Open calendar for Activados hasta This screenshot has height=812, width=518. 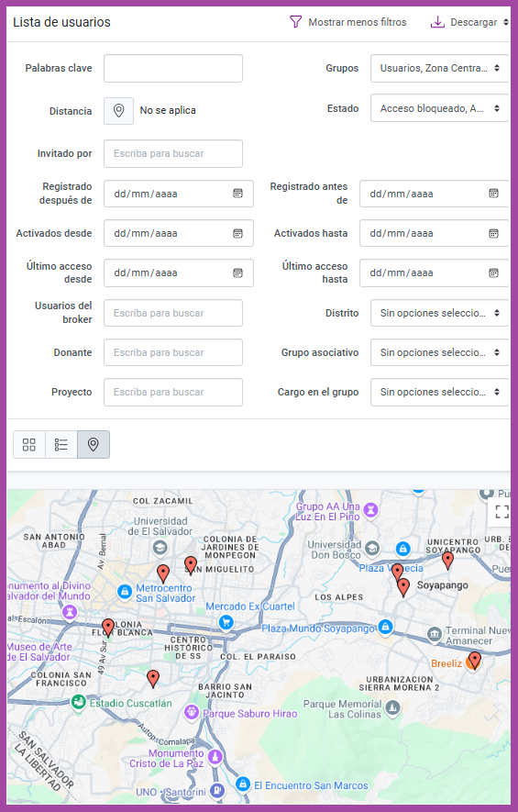[x=493, y=233]
